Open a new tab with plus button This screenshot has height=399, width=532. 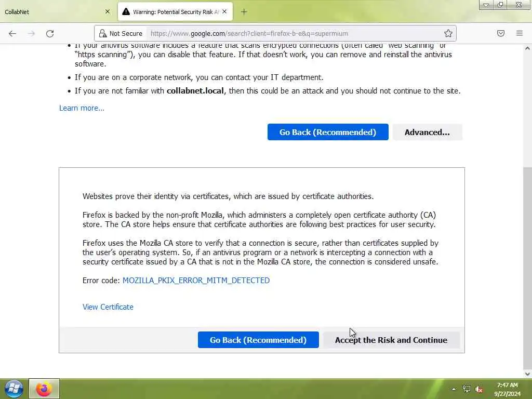244,12
